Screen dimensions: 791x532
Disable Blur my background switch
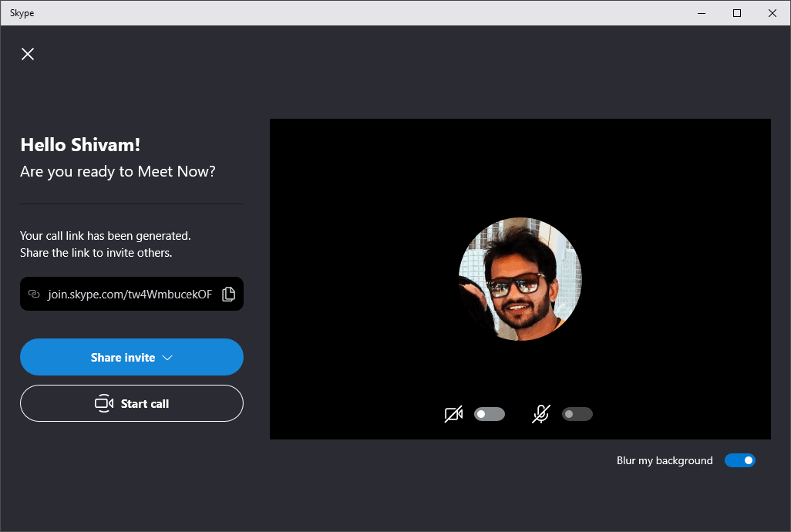click(x=739, y=460)
